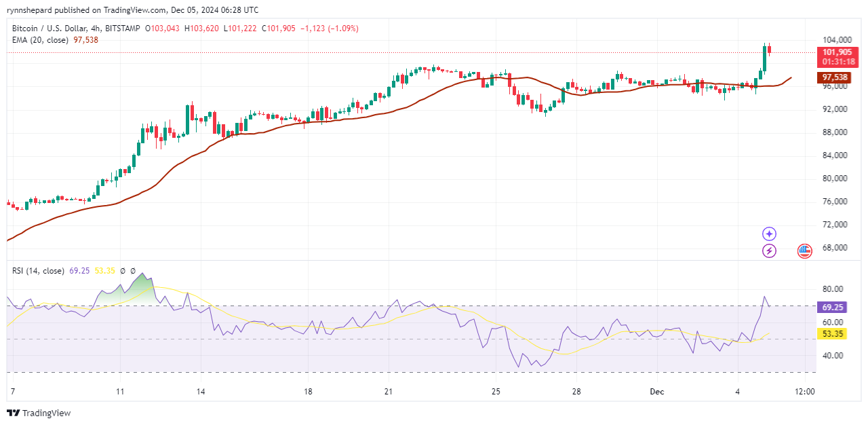Click the US flag economic event icon
The image size is (868, 425).
point(804,251)
